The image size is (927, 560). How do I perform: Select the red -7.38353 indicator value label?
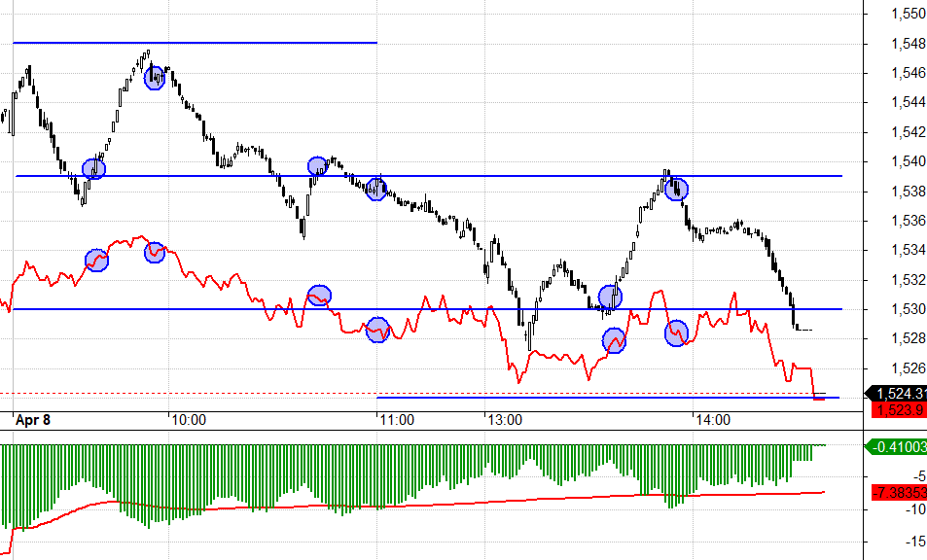(899, 495)
